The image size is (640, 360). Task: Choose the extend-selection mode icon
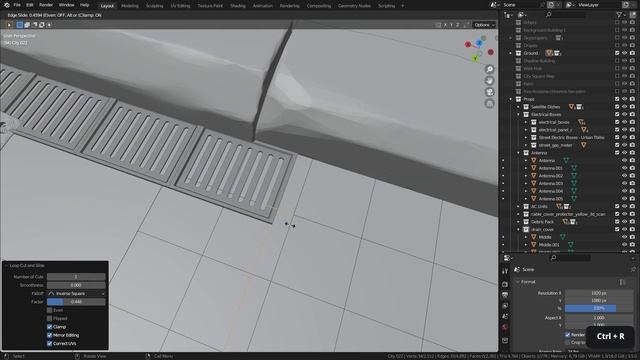click(27, 25)
